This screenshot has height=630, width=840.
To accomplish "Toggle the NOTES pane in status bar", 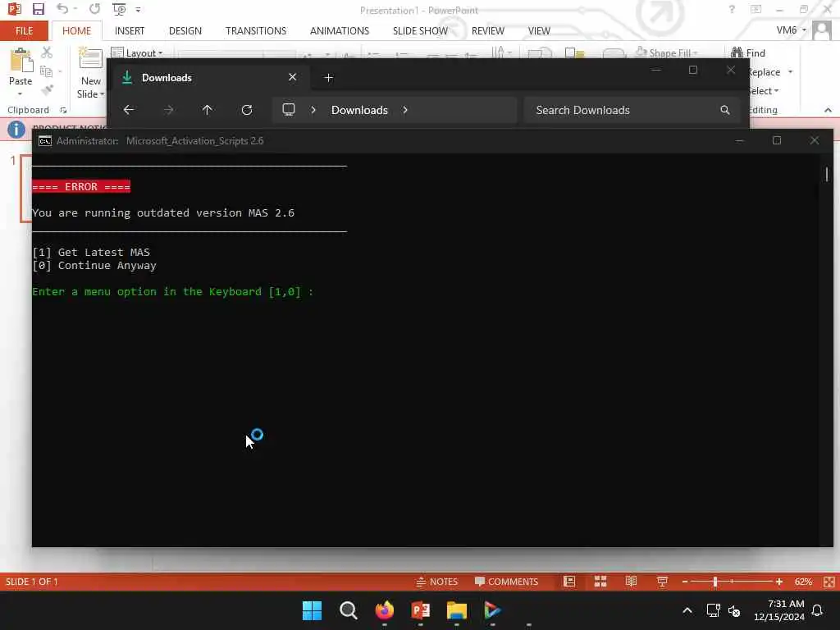I will point(437,582).
